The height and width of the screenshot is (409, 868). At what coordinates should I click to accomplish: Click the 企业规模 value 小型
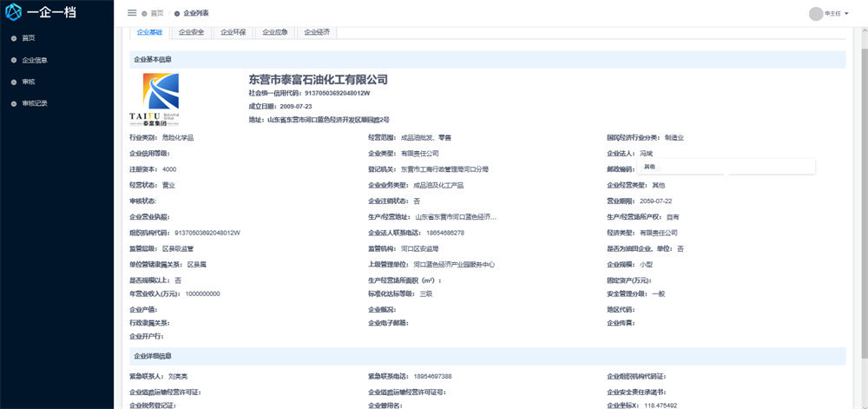pyautogui.click(x=646, y=265)
